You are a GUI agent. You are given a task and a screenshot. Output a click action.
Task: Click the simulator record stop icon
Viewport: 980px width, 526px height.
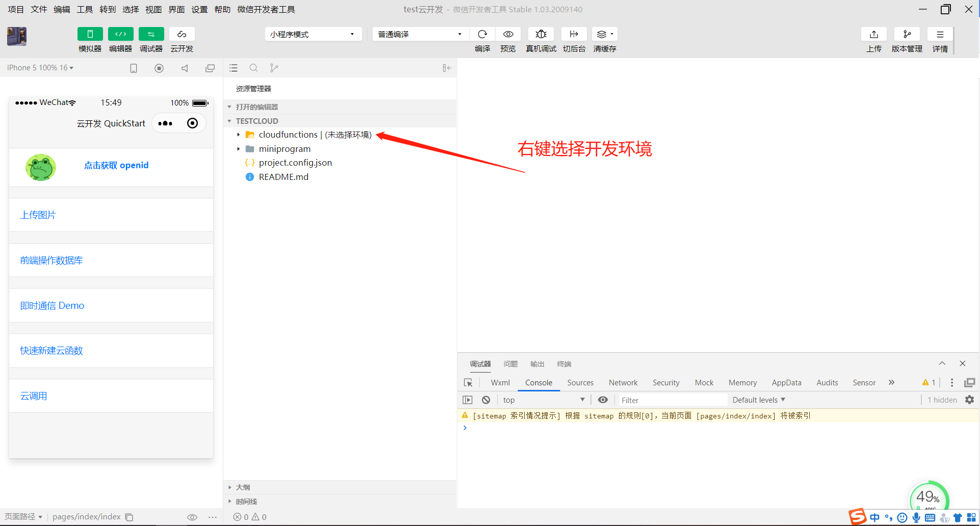point(159,68)
